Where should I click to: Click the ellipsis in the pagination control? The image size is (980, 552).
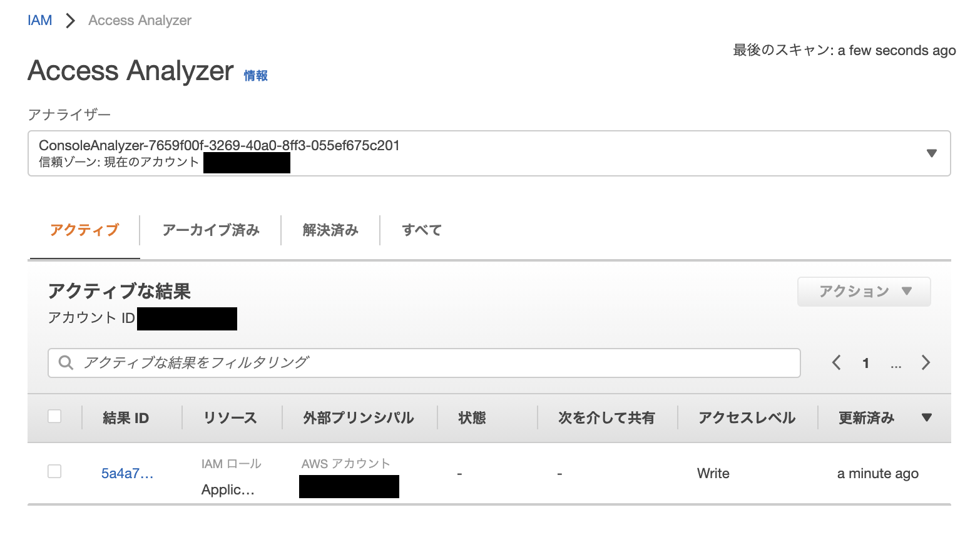point(896,364)
